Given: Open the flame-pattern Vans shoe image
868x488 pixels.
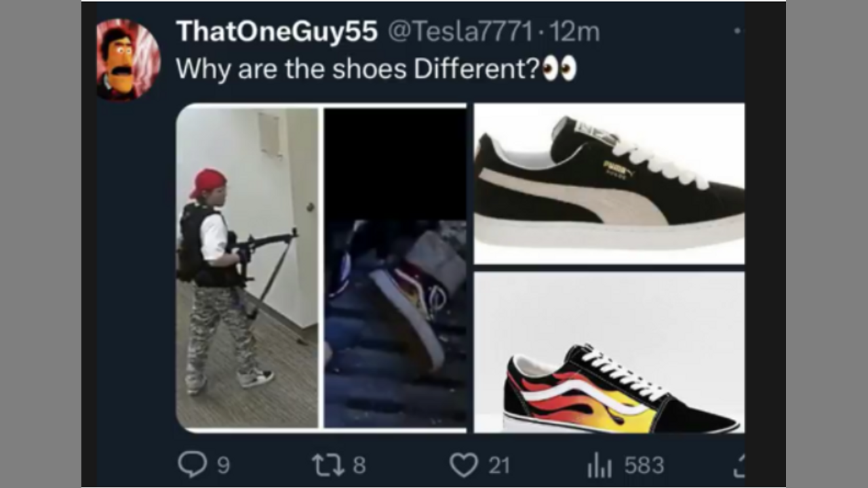Looking at the screenshot, I should 609,352.
